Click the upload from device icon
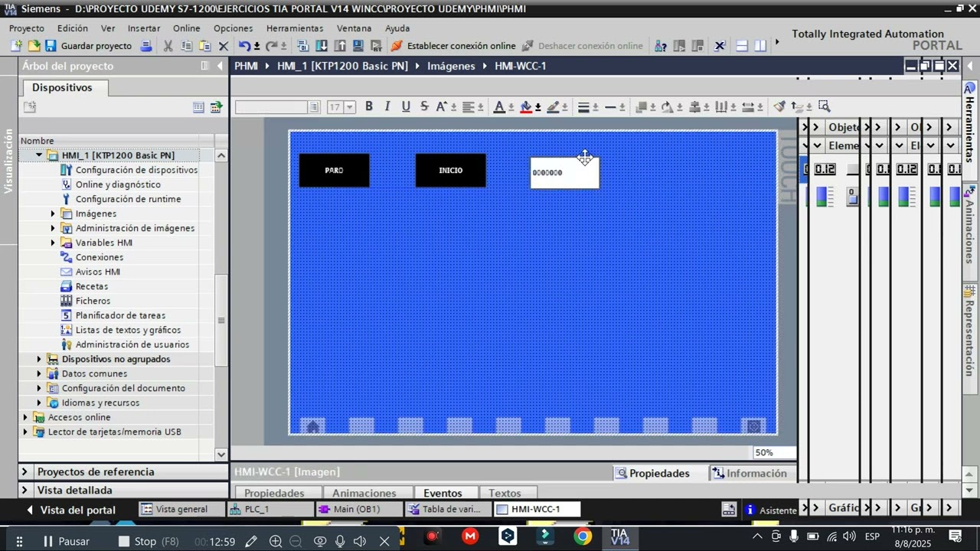Screen dimensions: 980x551 click(x=340, y=46)
